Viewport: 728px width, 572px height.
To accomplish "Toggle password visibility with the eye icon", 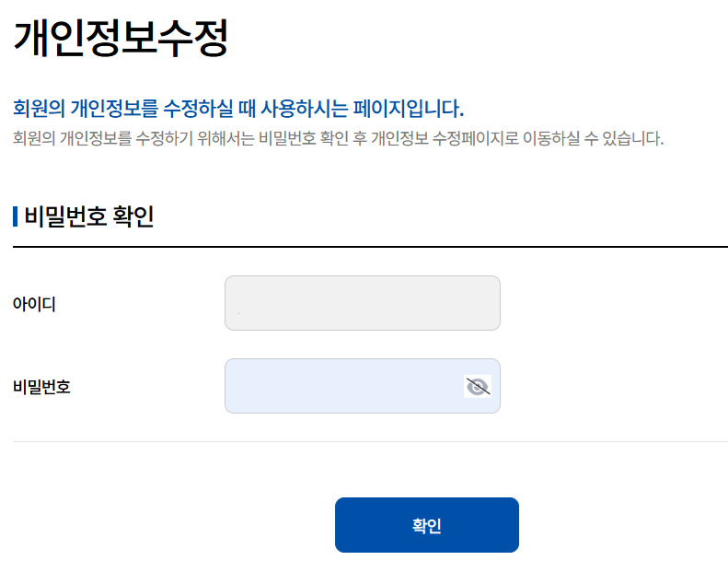I will click(x=477, y=387).
